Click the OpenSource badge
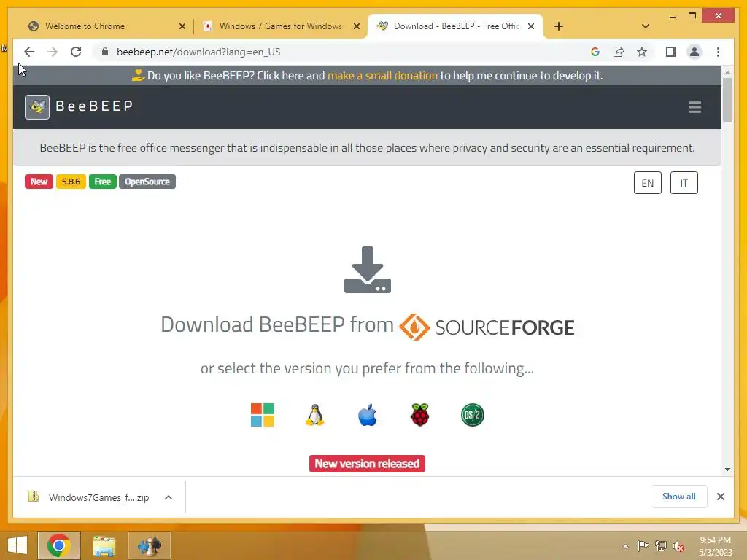The height and width of the screenshot is (560, 747). [x=147, y=182]
